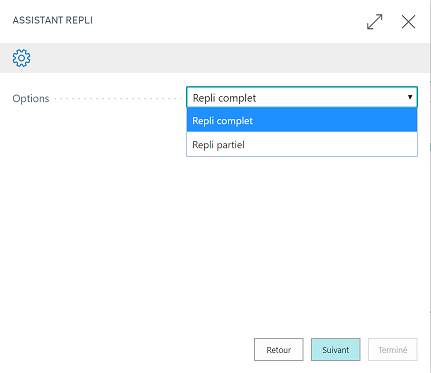Close the Assistant Repli dialog

408,22
